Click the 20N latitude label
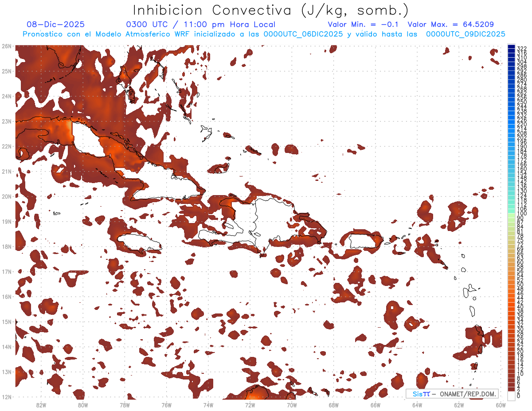 6,196
